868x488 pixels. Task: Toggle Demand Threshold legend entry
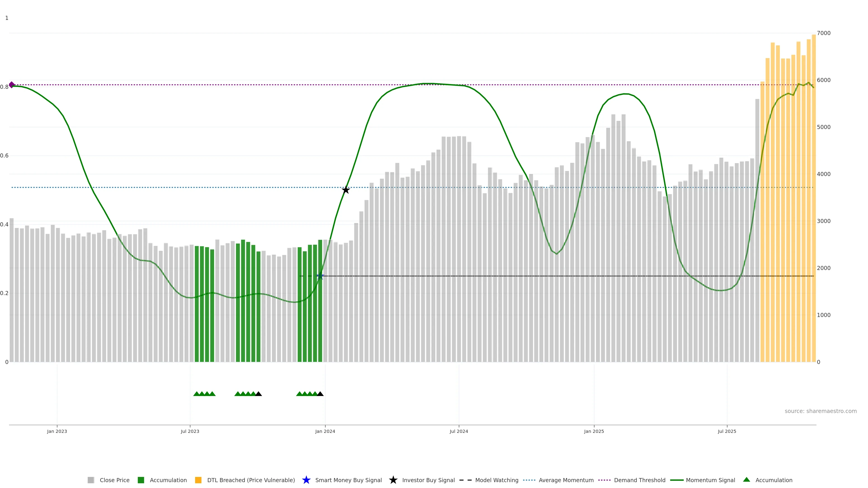[639, 480]
